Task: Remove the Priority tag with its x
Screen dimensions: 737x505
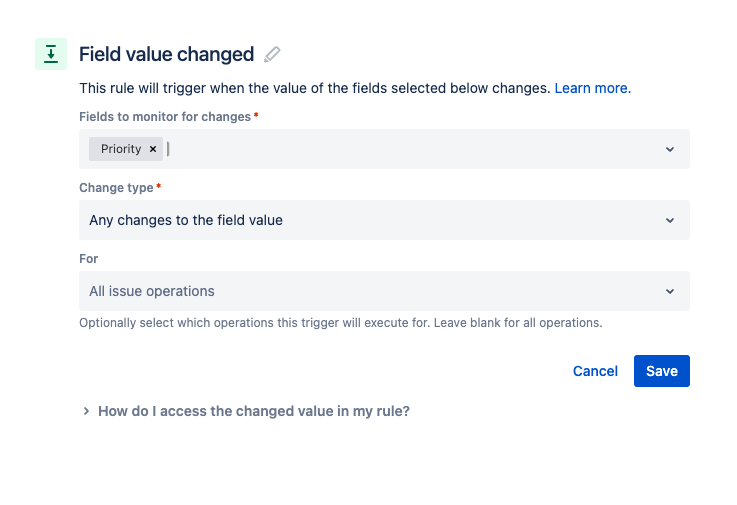Action: point(153,149)
